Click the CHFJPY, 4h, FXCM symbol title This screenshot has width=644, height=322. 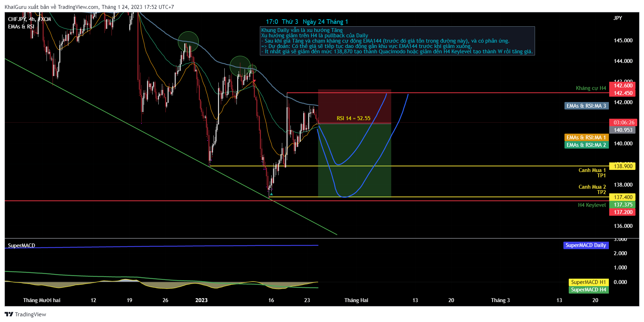29,19
